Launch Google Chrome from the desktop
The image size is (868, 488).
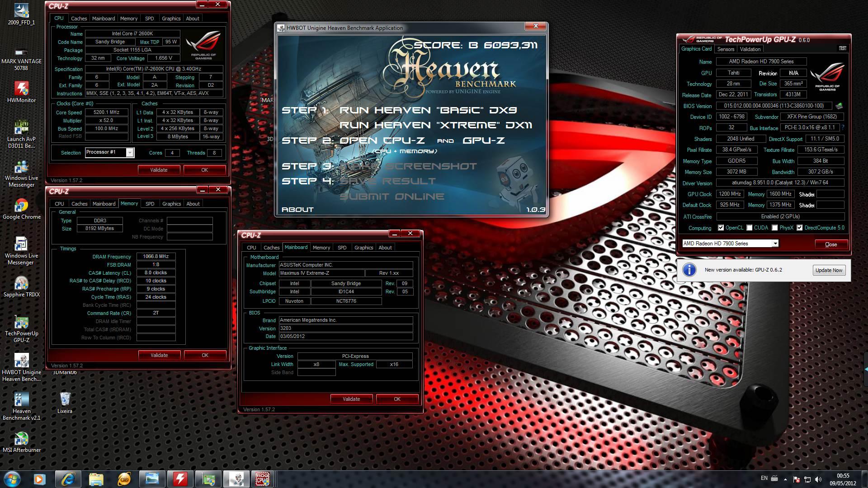pos(21,209)
